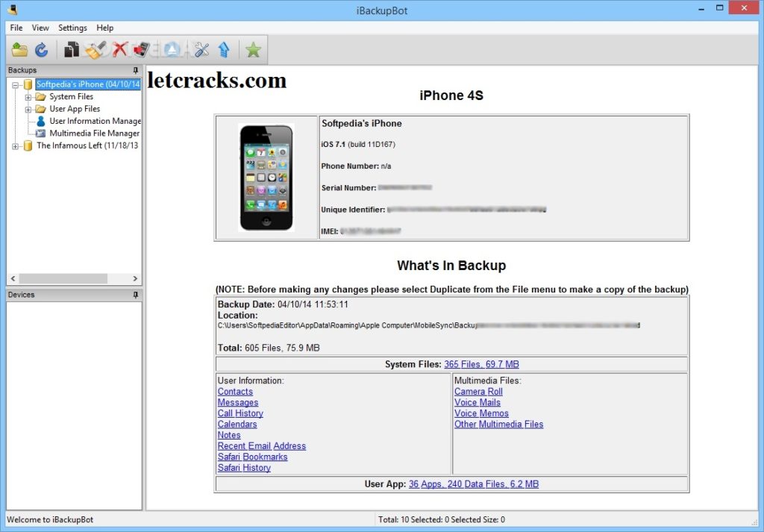Click the pin icon on Devices panel
Screen dimensions: 764x532
point(136,295)
